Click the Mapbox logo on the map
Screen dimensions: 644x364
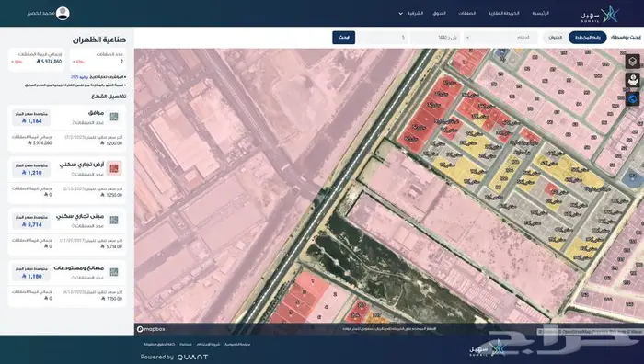point(151,329)
